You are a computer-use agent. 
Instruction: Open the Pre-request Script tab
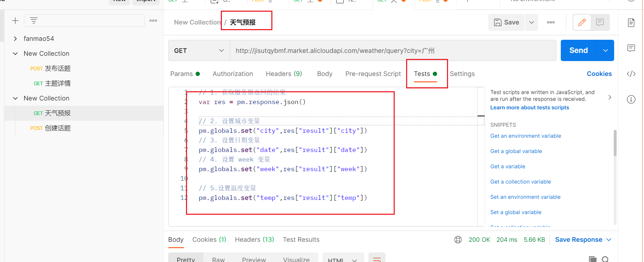(x=373, y=74)
